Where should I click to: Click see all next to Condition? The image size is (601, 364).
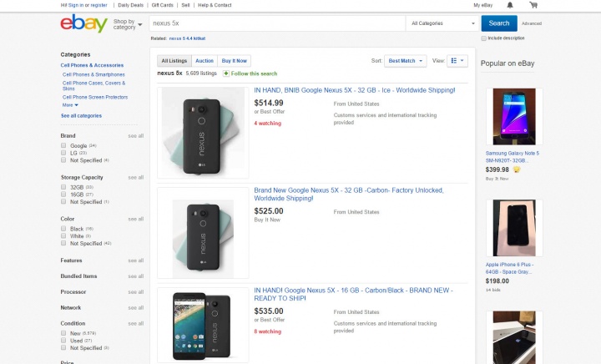[x=136, y=323]
